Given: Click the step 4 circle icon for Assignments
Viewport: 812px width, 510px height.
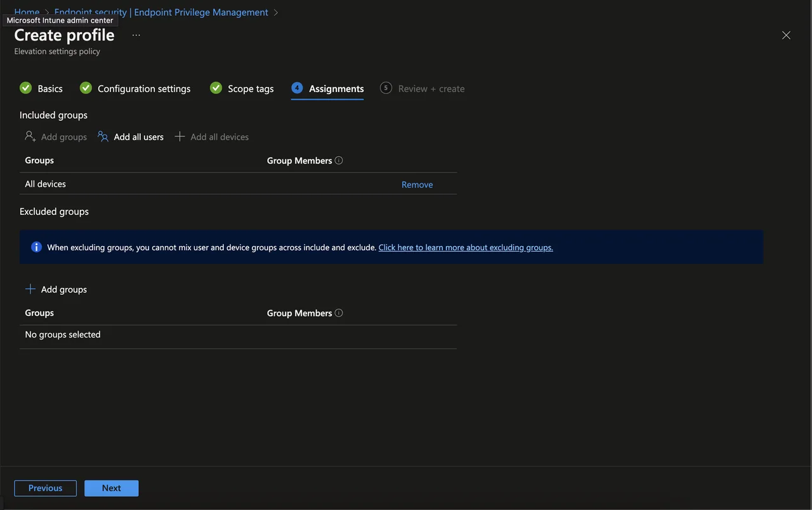Looking at the screenshot, I should (297, 88).
